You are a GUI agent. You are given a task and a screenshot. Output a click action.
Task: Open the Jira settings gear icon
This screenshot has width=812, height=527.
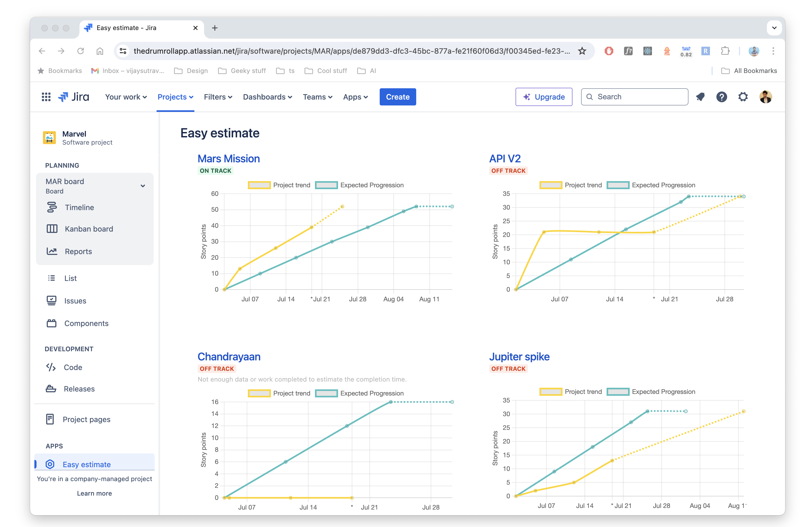[743, 97]
